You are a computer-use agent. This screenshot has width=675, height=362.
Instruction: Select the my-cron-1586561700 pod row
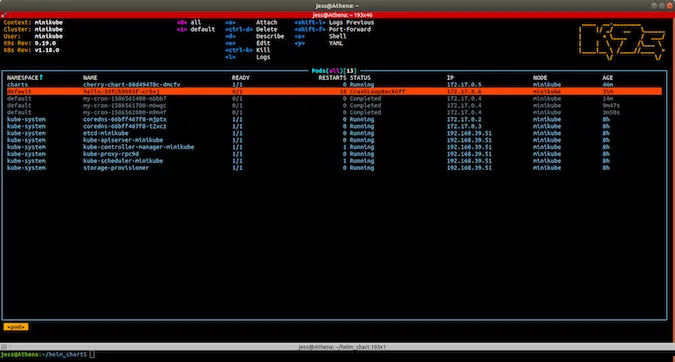click(x=334, y=105)
